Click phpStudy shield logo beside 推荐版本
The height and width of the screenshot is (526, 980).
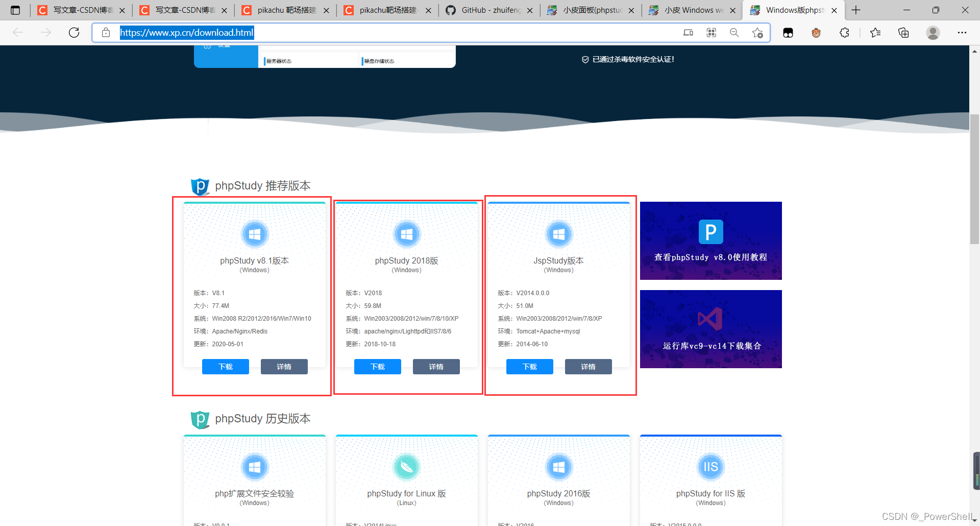(x=200, y=186)
